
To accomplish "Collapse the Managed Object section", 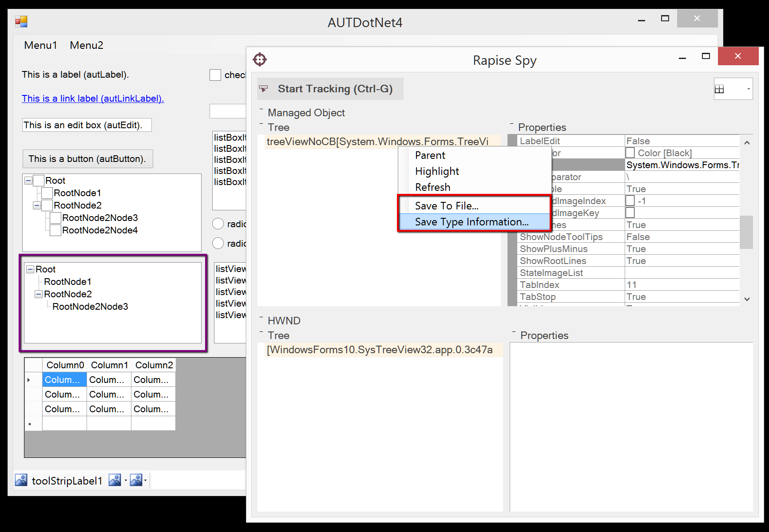I will coord(262,109).
